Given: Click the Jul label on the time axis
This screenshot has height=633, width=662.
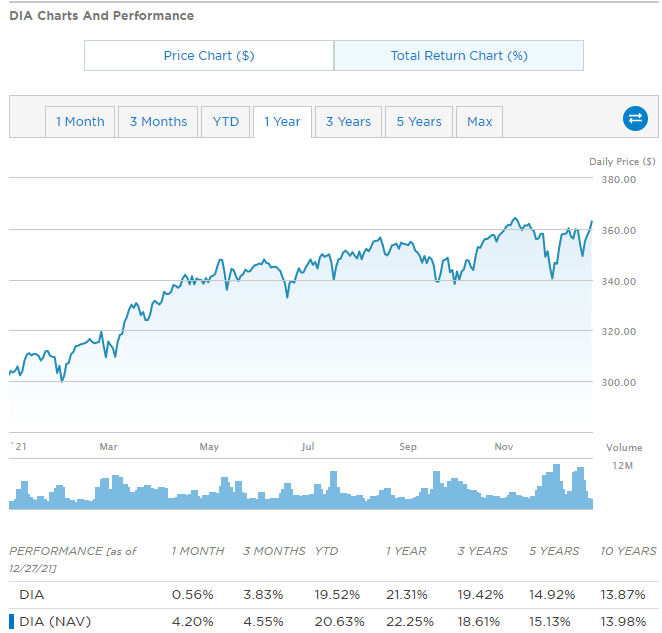Looking at the screenshot, I should (308, 447).
